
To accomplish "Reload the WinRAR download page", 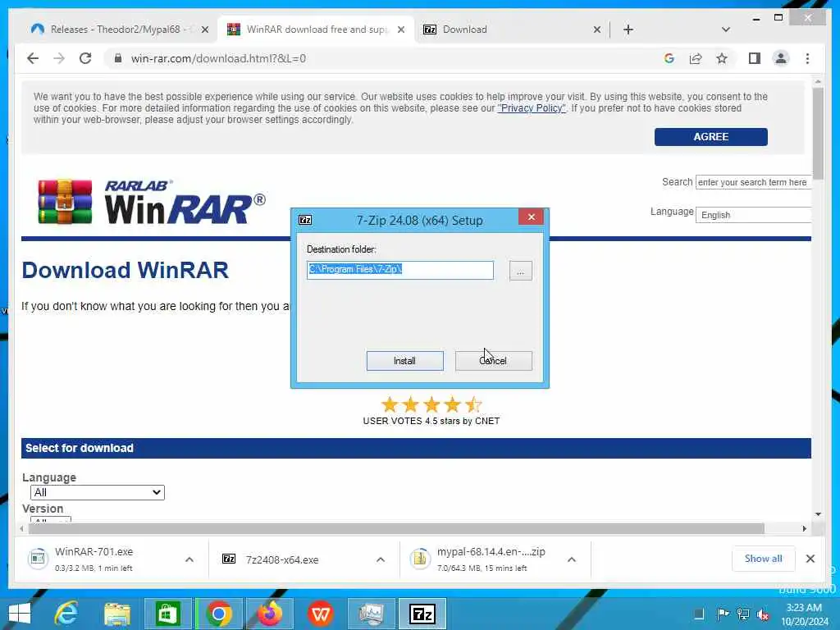I will (x=85, y=58).
